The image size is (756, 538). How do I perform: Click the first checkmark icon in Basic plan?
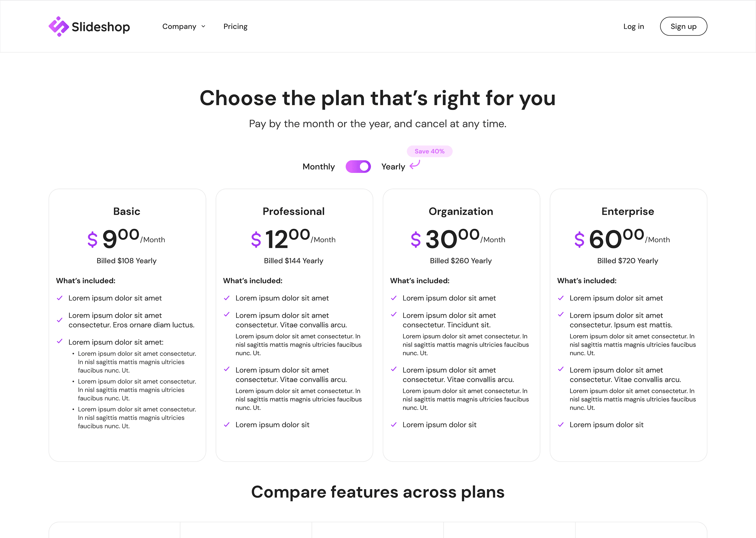pos(60,298)
